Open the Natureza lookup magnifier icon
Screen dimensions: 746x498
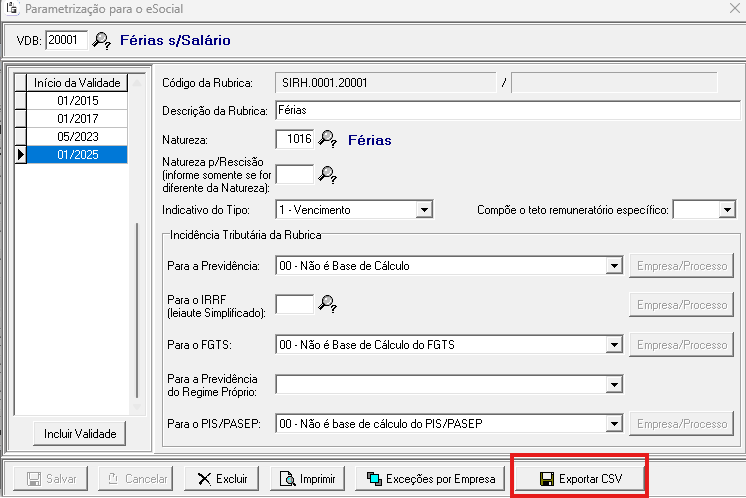coord(327,140)
